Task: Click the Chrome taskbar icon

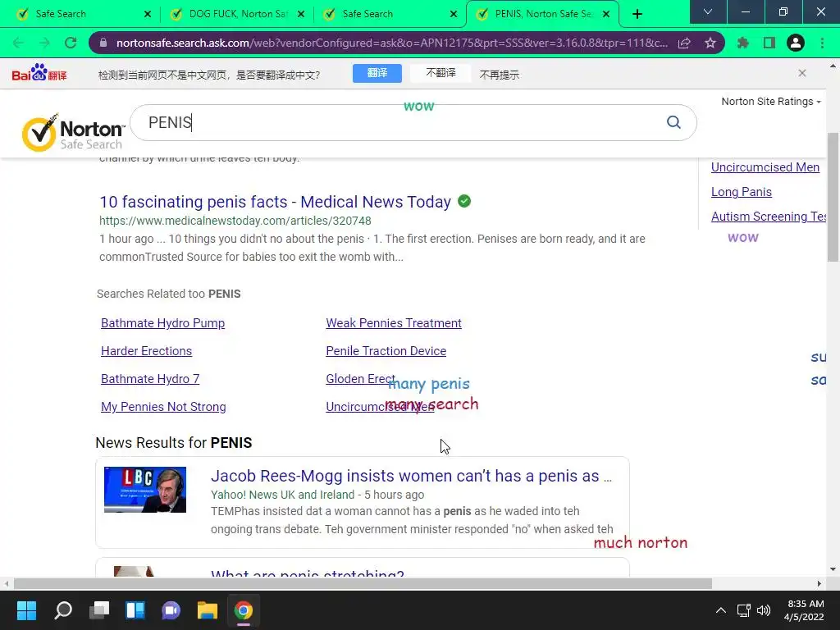Action: coord(243,610)
